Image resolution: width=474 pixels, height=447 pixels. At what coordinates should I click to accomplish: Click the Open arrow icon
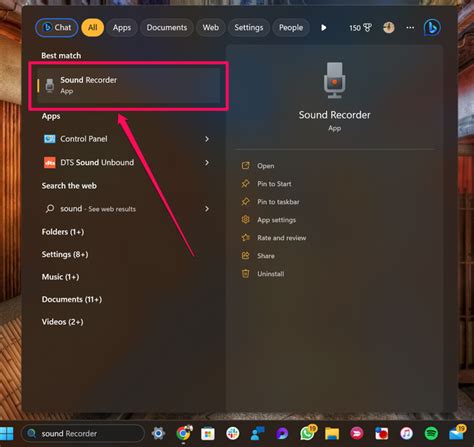246,166
